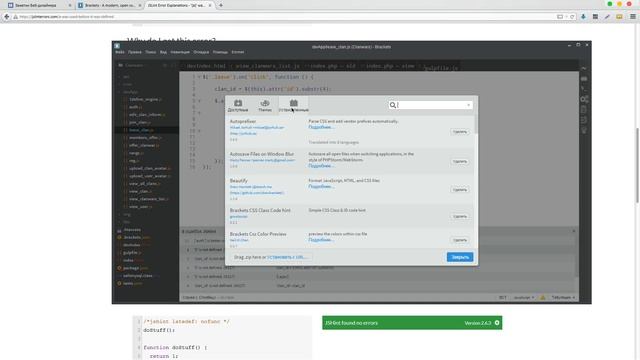The width and height of the screenshot is (640, 360).
Task: Click the Установить с URL link
Action: coord(287,257)
